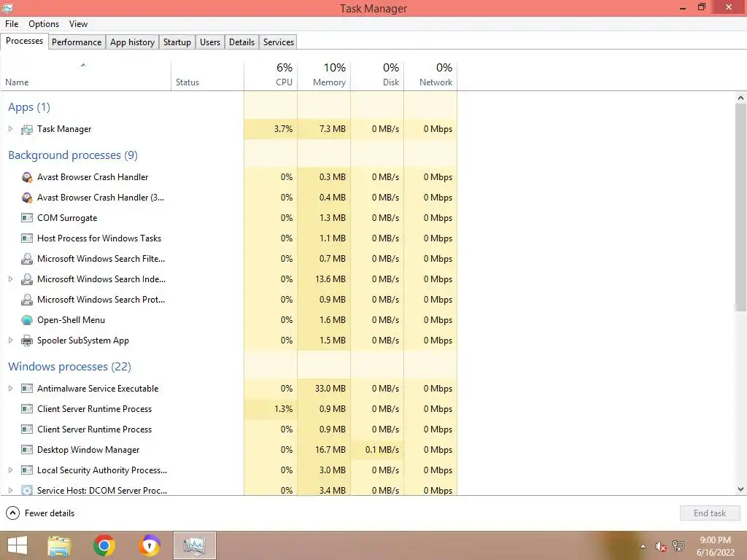Switch to the Startup tab

(x=177, y=42)
